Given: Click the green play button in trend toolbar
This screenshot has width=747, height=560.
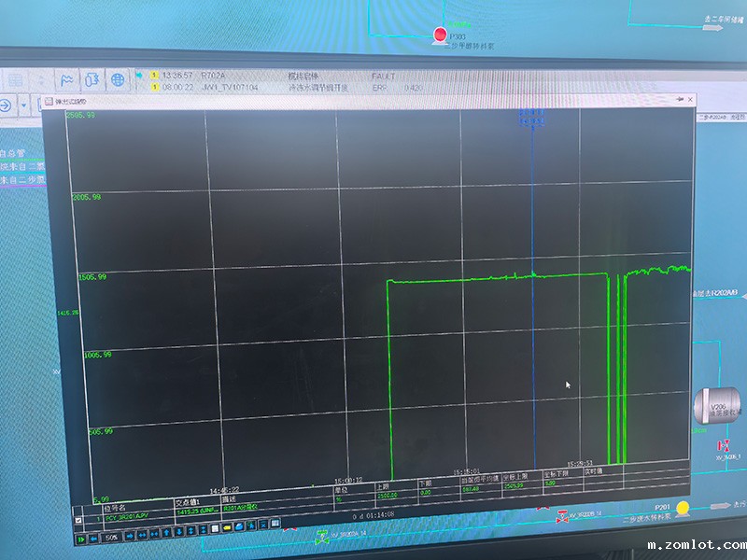Looking at the screenshot, I should click(80, 538).
